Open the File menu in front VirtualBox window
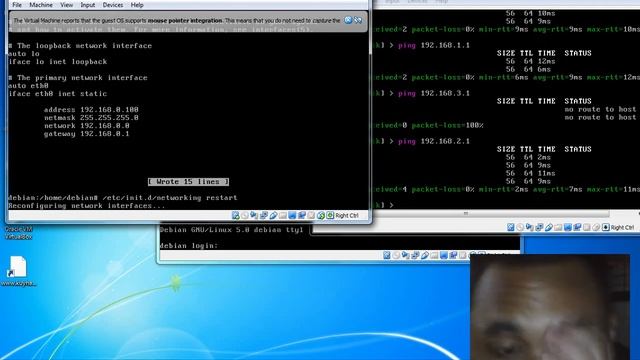The image size is (640, 360). tap(17, 5)
